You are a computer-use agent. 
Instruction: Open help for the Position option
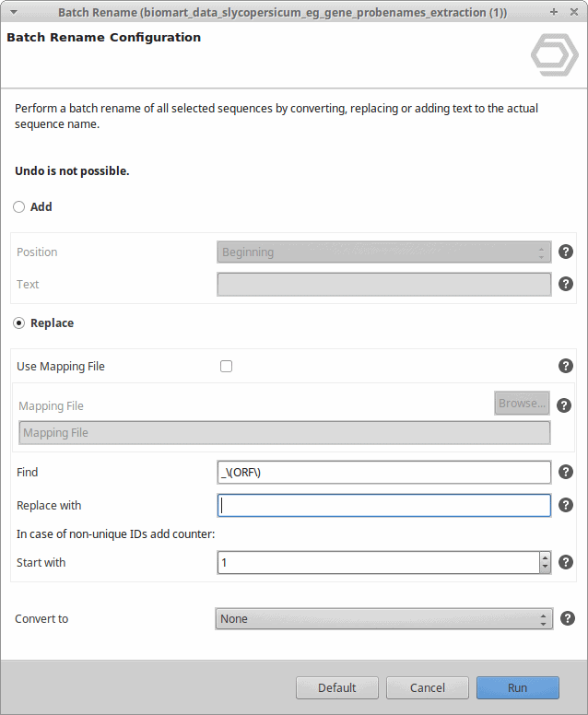[566, 252]
